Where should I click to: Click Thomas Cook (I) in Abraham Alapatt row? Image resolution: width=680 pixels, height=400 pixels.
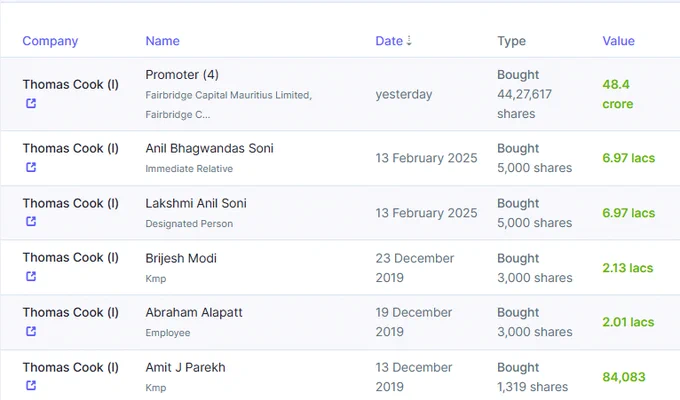coord(71,312)
